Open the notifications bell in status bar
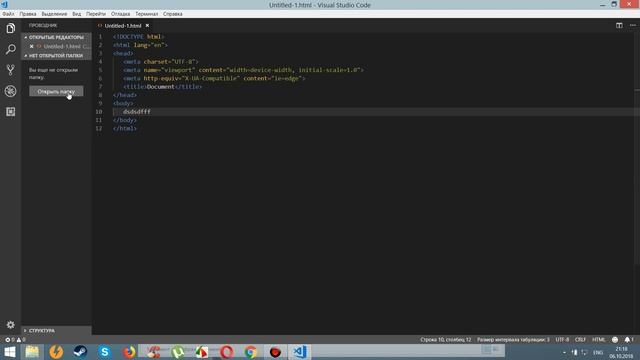 click(x=629, y=340)
